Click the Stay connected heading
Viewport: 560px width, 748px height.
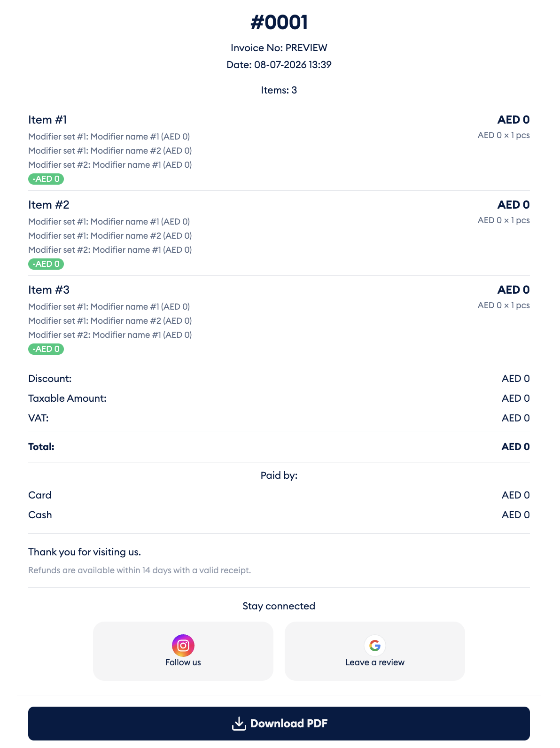pos(279,606)
